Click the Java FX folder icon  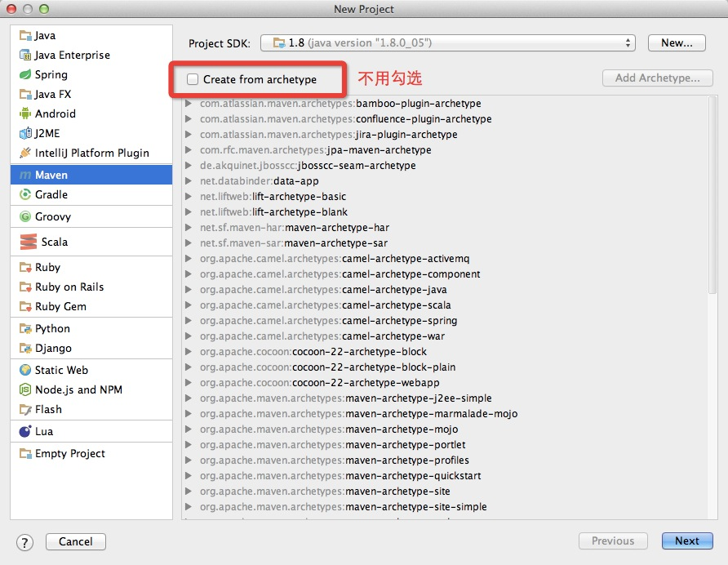(x=25, y=95)
